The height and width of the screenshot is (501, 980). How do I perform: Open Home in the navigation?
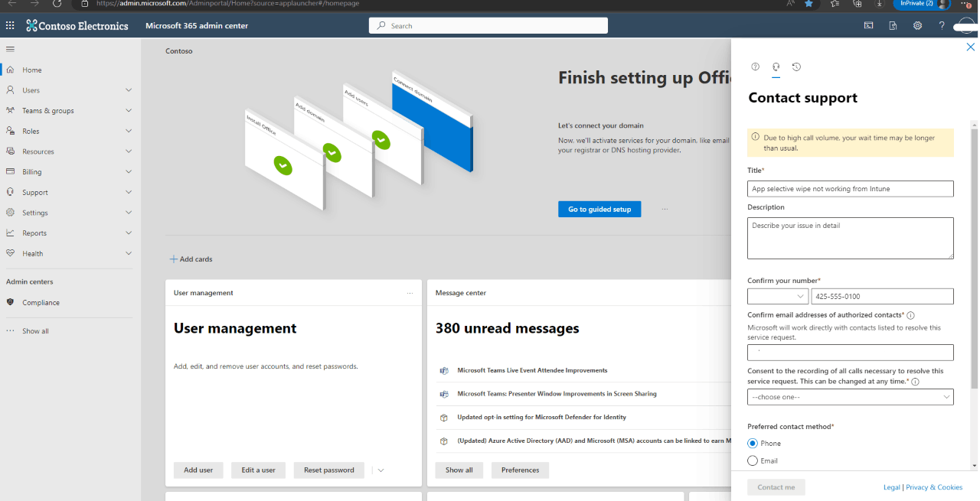point(32,70)
